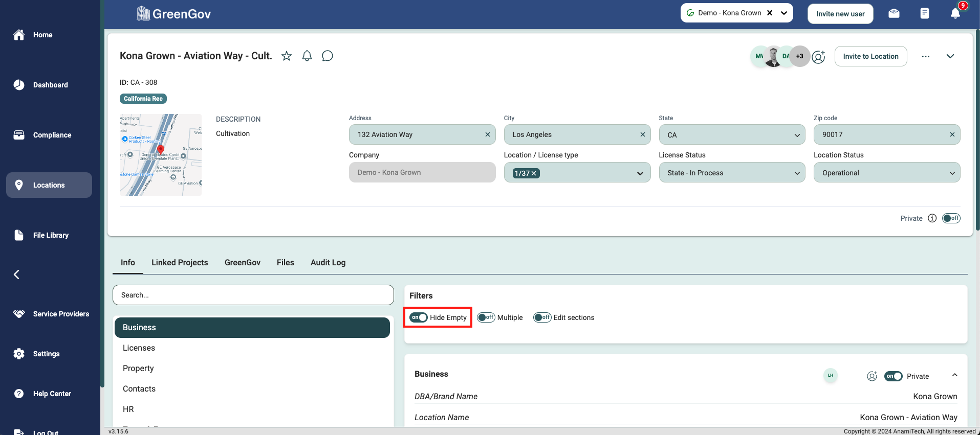
Task: Open the Location Status dropdown
Action: coord(887,173)
